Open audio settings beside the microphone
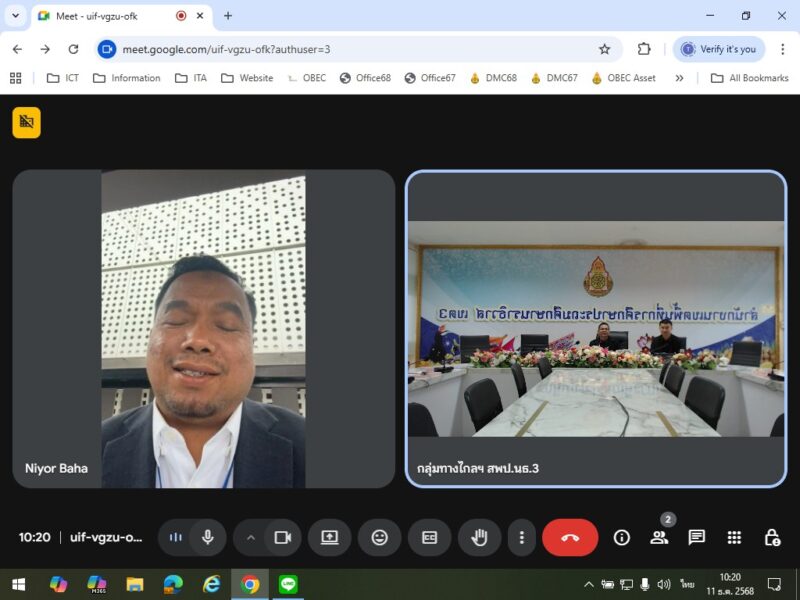 click(176, 537)
